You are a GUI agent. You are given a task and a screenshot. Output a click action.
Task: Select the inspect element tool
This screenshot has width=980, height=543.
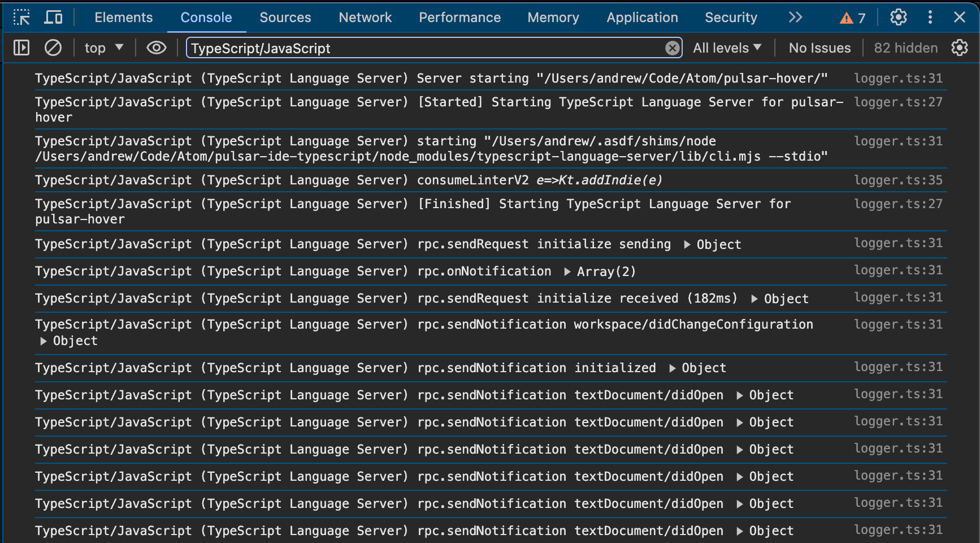(22, 17)
